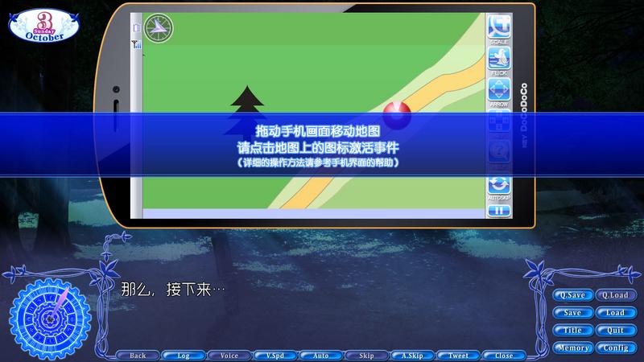The height and width of the screenshot is (362, 644).
Task: Open the Log history
Action: (183, 355)
